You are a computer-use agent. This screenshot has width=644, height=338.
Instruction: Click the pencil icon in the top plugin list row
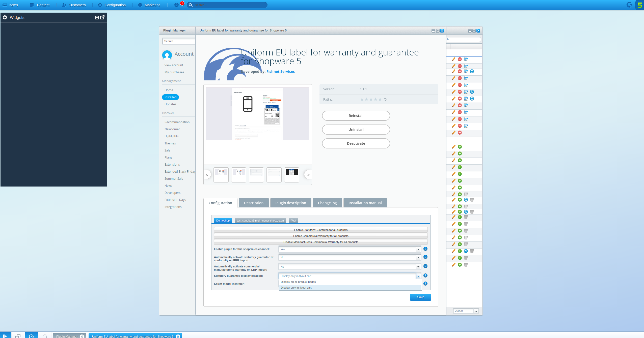tap(453, 59)
